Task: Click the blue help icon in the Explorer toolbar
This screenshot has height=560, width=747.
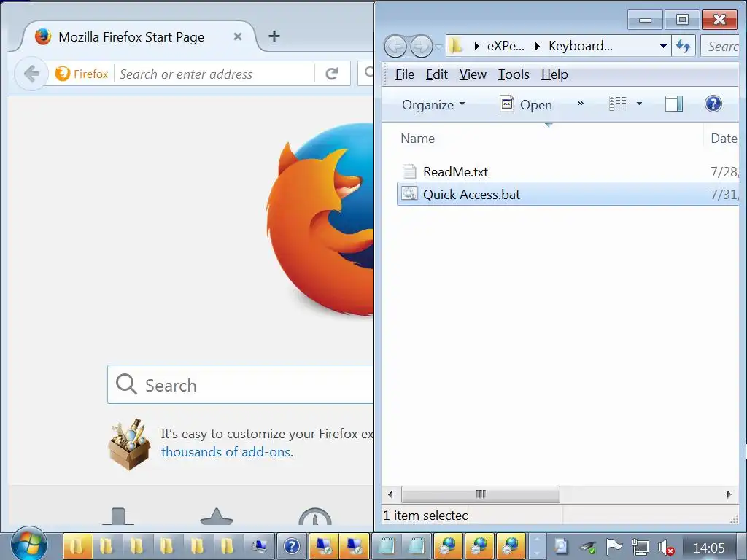Action: [x=713, y=104]
